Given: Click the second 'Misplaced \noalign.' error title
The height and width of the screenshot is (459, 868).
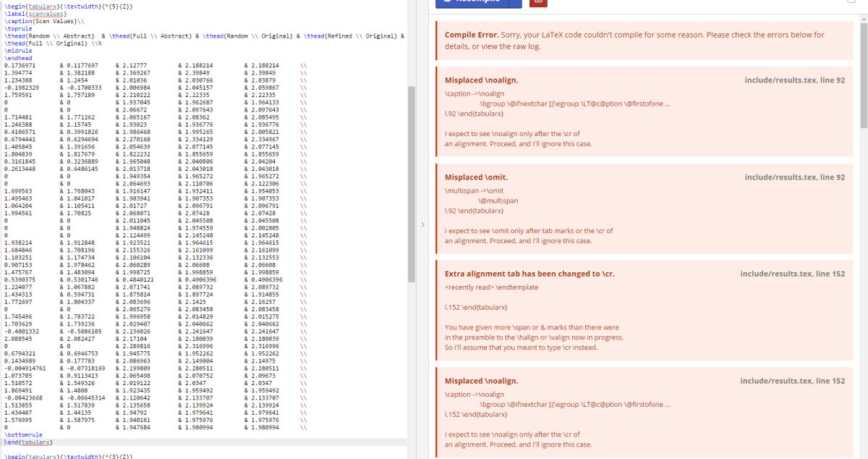Looking at the screenshot, I should click(481, 381).
